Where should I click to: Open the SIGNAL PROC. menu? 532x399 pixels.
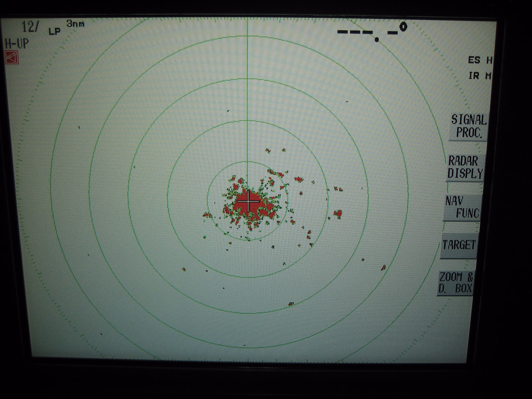tap(468, 127)
